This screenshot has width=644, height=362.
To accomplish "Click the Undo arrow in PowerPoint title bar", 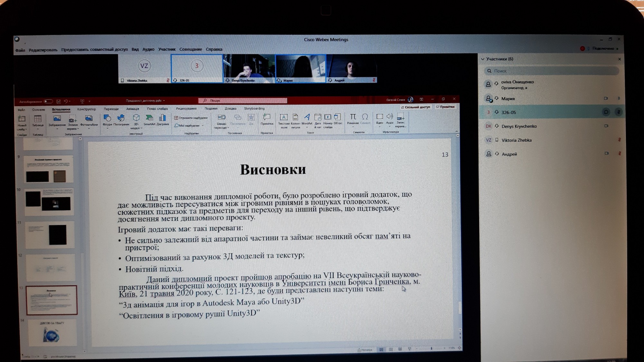I will [66, 101].
